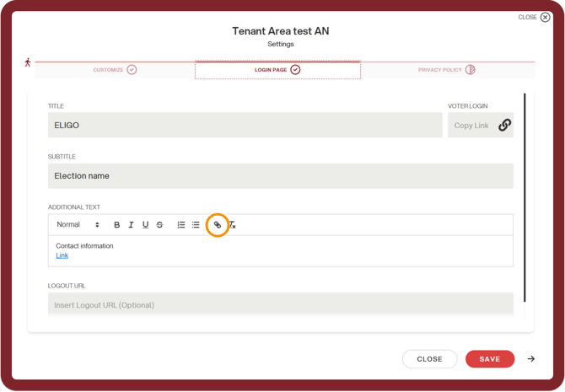This screenshot has height=392, width=565.
Task: Click the vertical scrollbar of settings panel
Action: 525,197
